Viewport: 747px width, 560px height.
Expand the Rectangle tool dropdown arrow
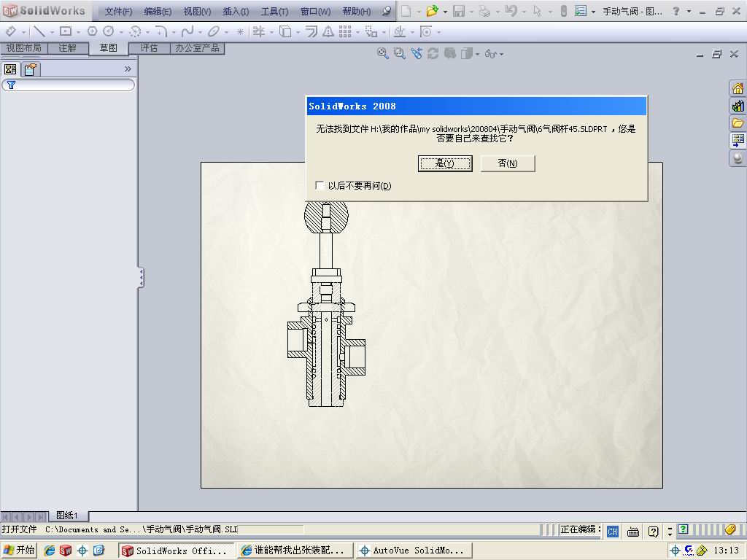pyautogui.click(x=78, y=32)
